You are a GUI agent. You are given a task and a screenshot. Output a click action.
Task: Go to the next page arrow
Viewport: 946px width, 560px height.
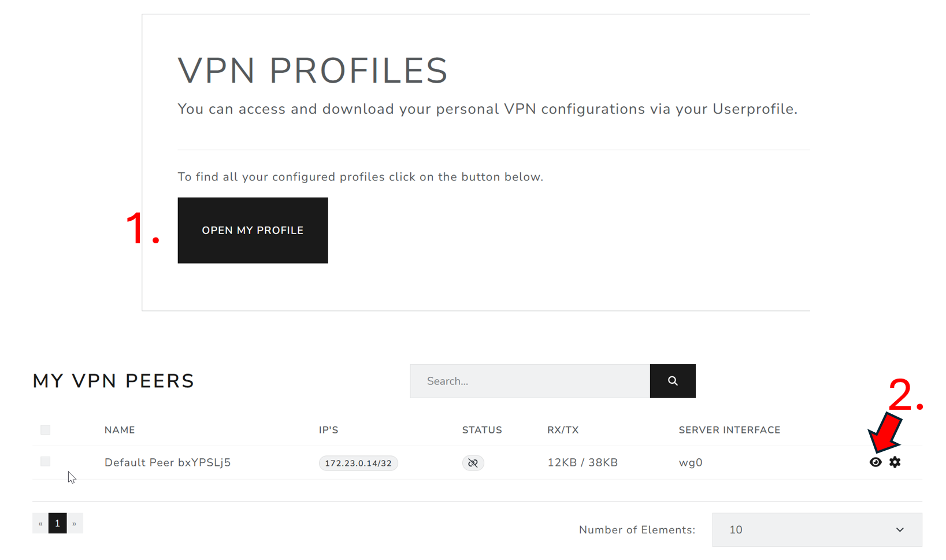[75, 524]
